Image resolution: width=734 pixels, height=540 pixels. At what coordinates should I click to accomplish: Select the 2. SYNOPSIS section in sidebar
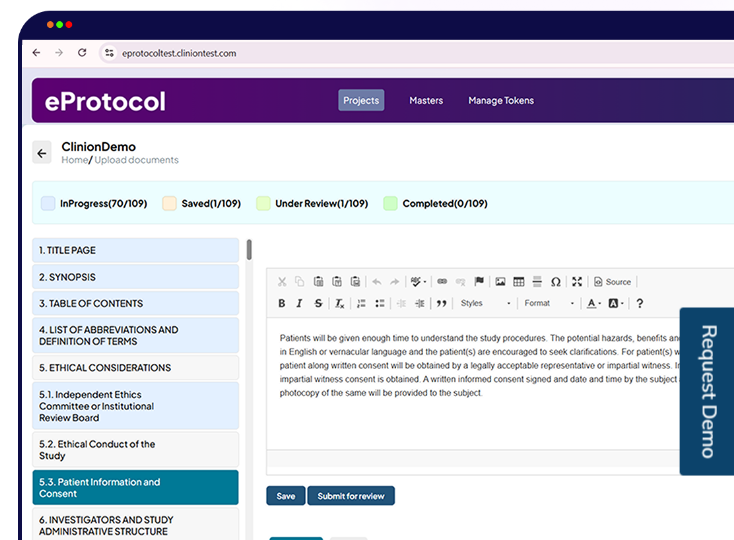135,277
